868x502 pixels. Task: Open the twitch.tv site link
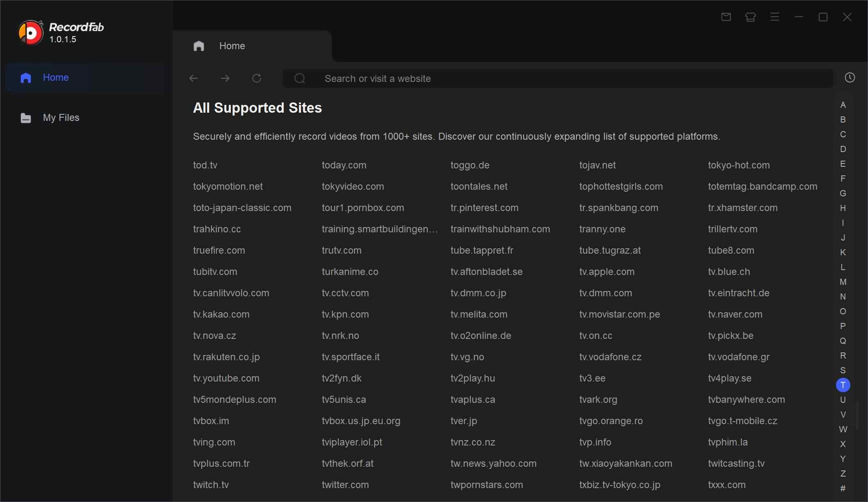pyautogui.click(x=210, y=485)
